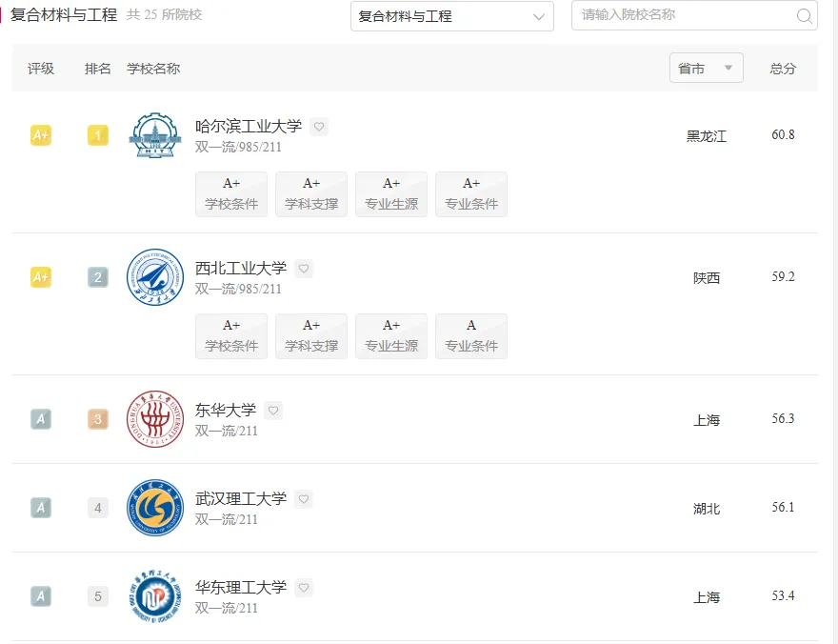The height and width of the screenshot is (644, 838).
Task: Open the 哈尔滨工业大学 name link
Action: [x=249, y=126]
